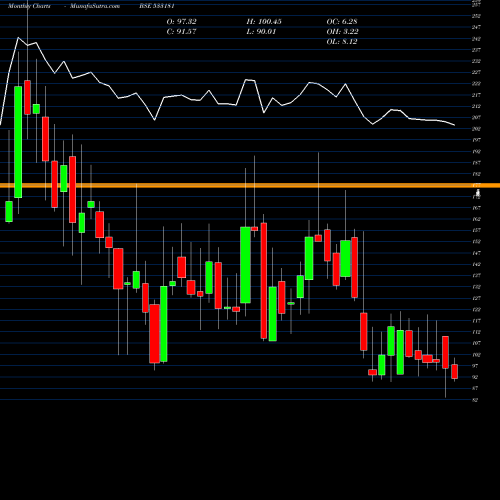Click the 102 price axis label

click(x=476, y=355)
